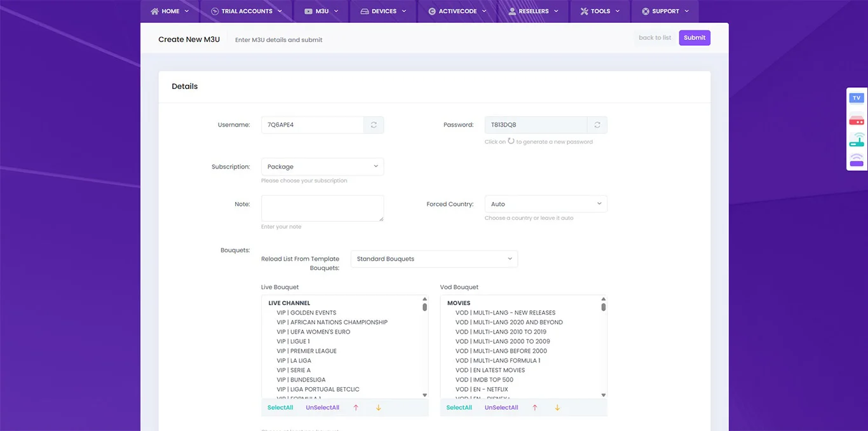Move Vod Bouquet item down with orange arrow
Image resolution: width=868 pixels, height=431 pixels.
tap(557, 407)
